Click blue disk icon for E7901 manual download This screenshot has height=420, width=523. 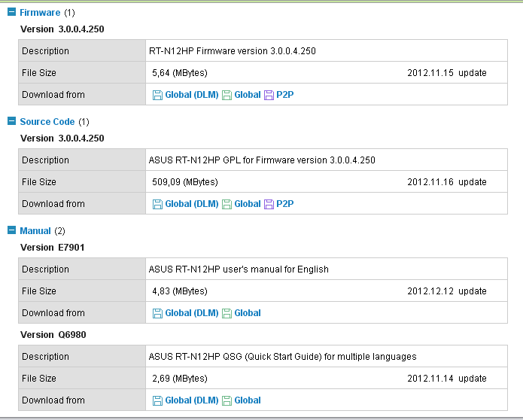coord(157,313)
